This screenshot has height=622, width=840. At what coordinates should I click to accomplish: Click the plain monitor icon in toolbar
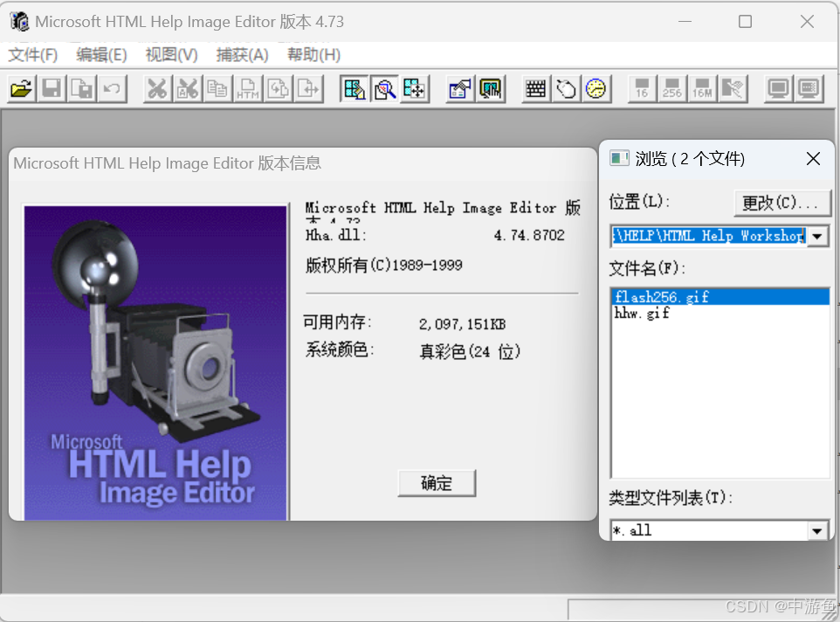point(778,88)
